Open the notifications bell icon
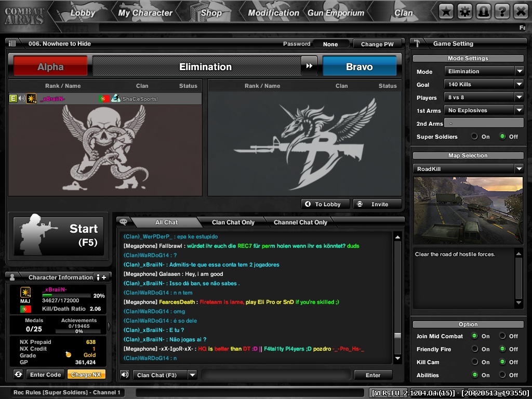The image size is (532, 399). pos(484,12)
